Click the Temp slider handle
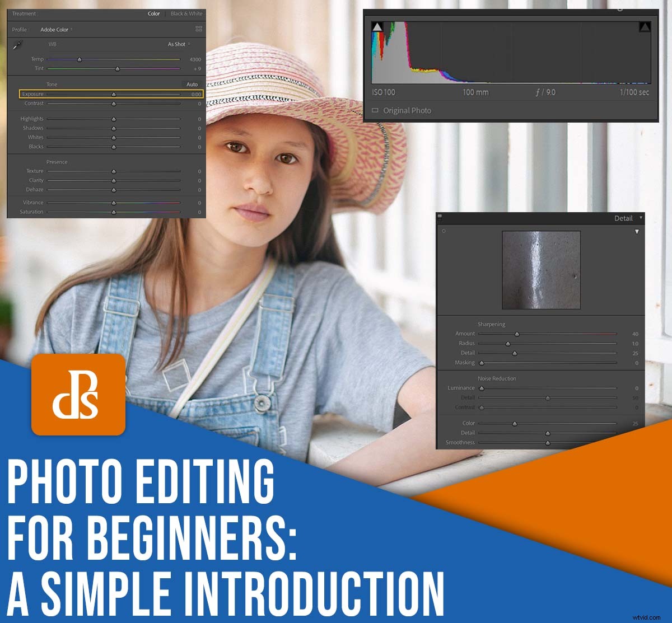The width and height of the screenshot is (672, 623). (80, 59)
